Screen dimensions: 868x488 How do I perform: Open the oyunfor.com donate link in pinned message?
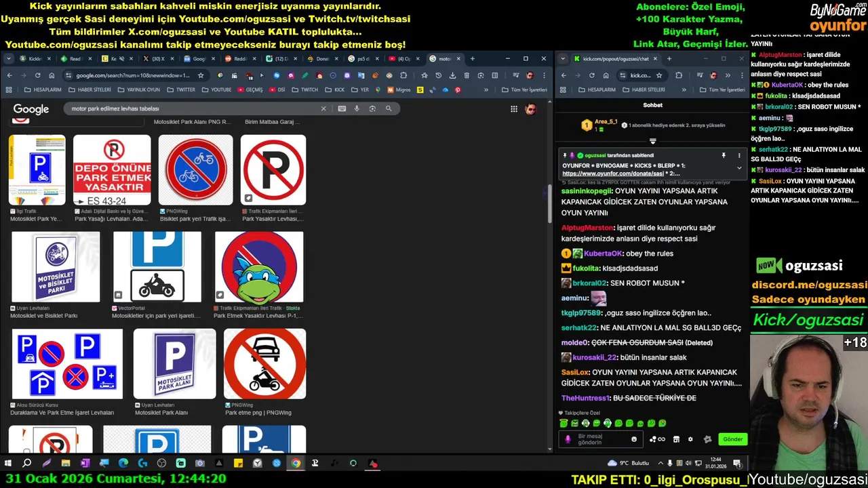point(612,174)
